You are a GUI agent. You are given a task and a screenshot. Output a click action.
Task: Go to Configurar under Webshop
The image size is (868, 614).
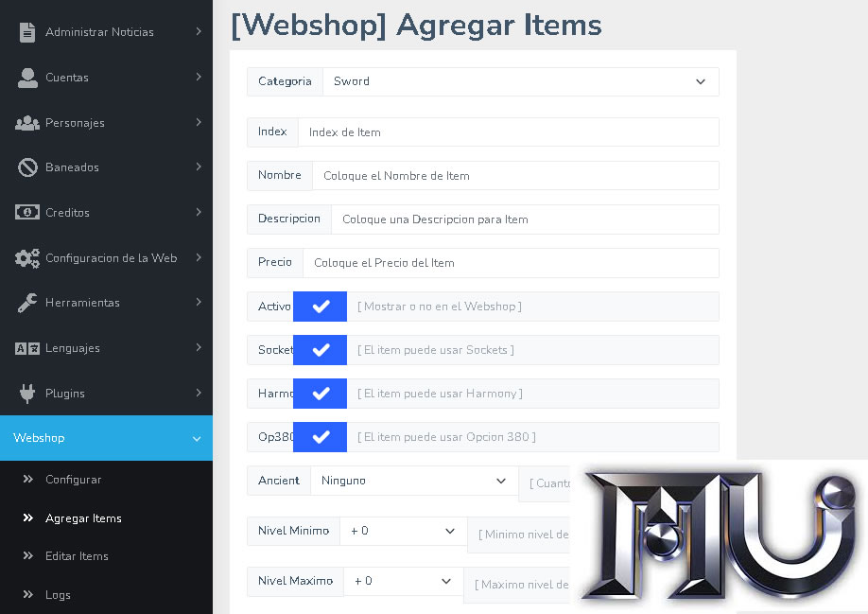tap(73, 480)
